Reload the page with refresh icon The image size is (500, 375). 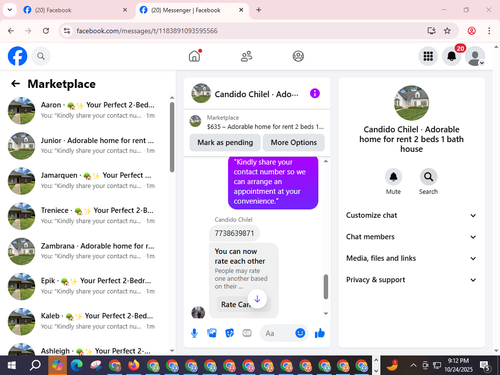tap(46, 31)
